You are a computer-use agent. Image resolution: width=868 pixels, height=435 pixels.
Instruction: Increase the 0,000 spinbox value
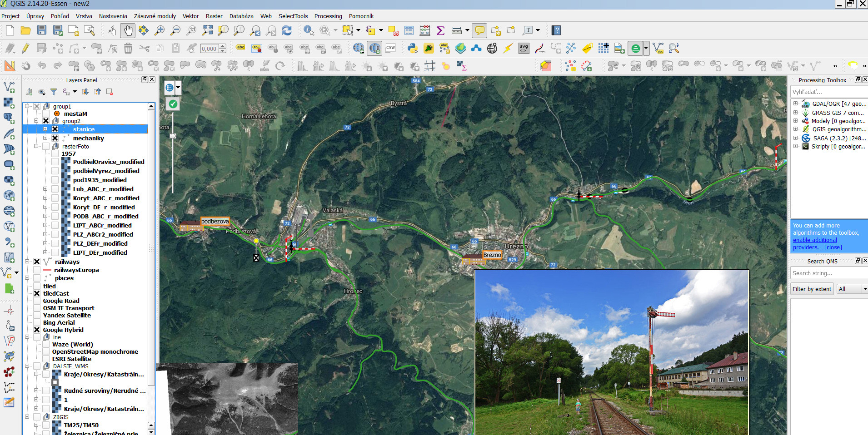(x=222, y=46)
